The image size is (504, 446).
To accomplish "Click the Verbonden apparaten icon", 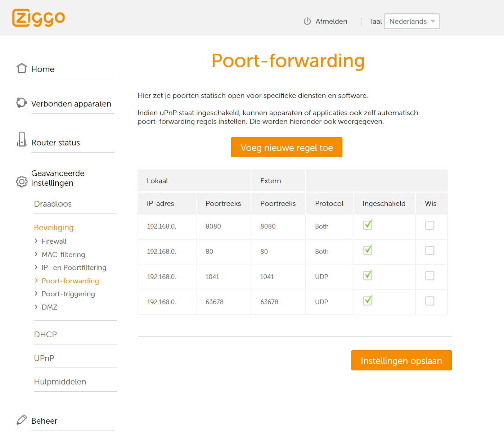I will (22, 103).
